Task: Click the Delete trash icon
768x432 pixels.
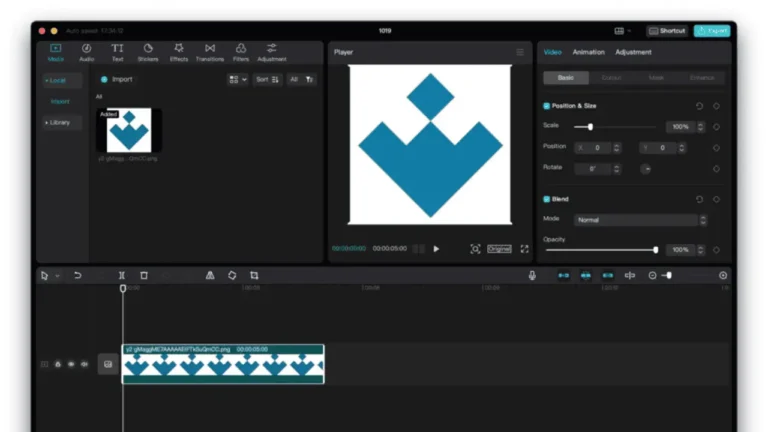Action: [x=144, y=275]
